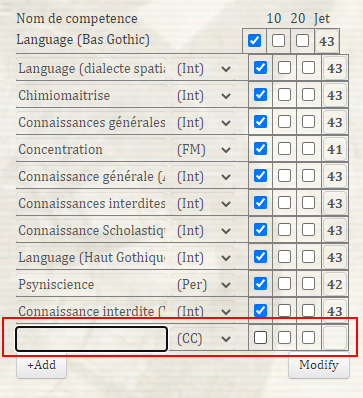Check the first checkbox in the empty new row
The image size is (363, 398).
point(260,338)
